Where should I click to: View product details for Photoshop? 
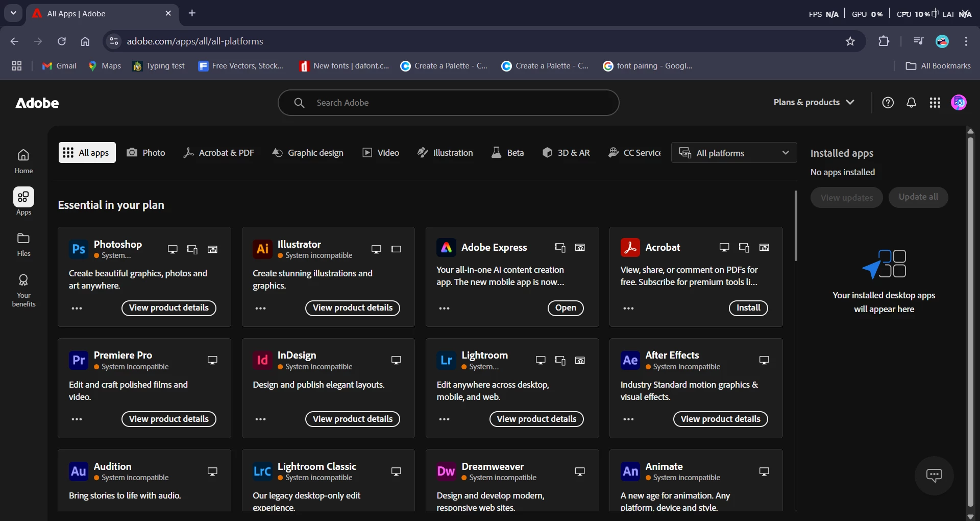[169, 308]
